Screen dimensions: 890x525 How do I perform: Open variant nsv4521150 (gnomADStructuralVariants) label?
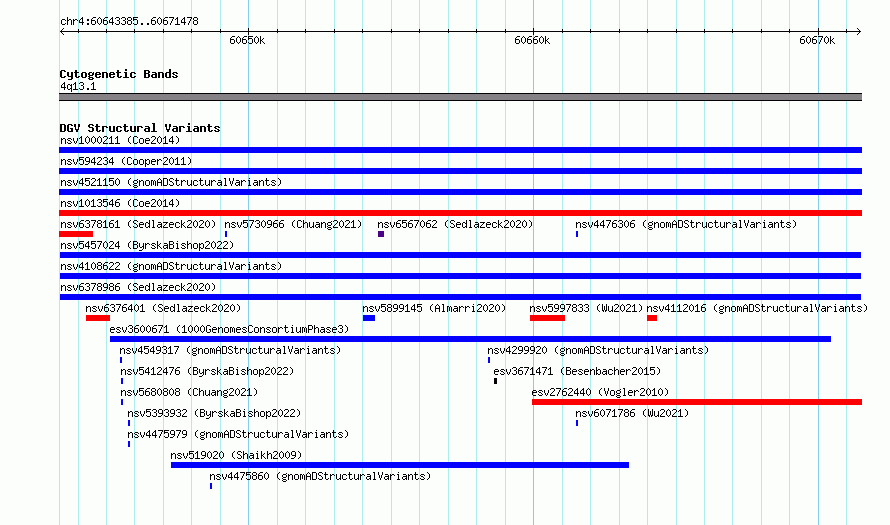tap(171, 182)
